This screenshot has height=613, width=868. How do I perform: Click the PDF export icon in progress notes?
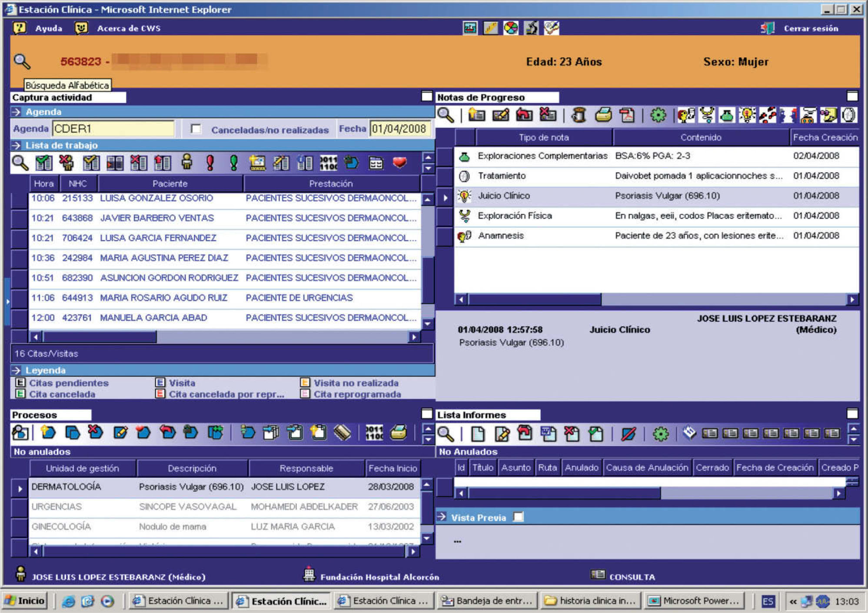pos(627,115)
